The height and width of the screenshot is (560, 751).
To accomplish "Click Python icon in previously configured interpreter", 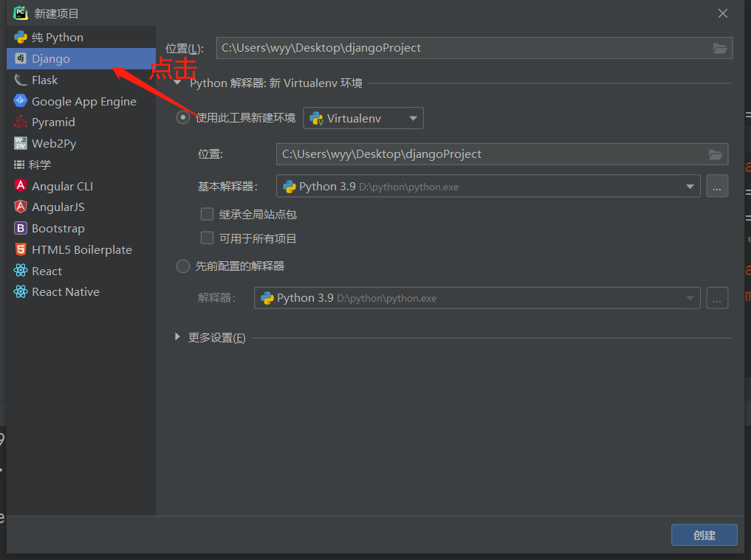I will click(x=267, y=298).
